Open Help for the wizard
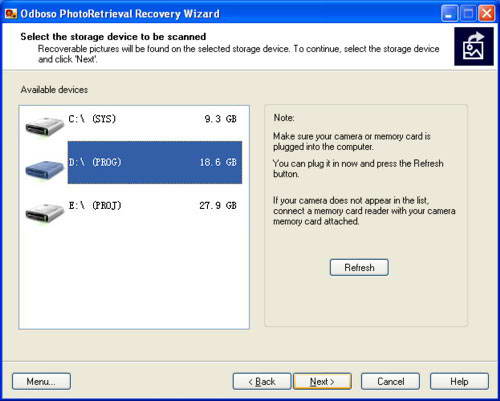The height and width of the screenshot is (401, 500). click(459, 381)
